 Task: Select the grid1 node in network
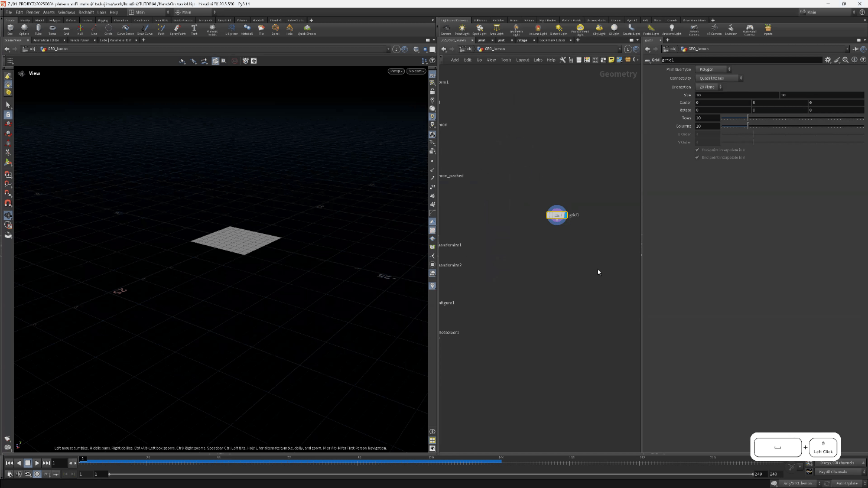[557, 215]
